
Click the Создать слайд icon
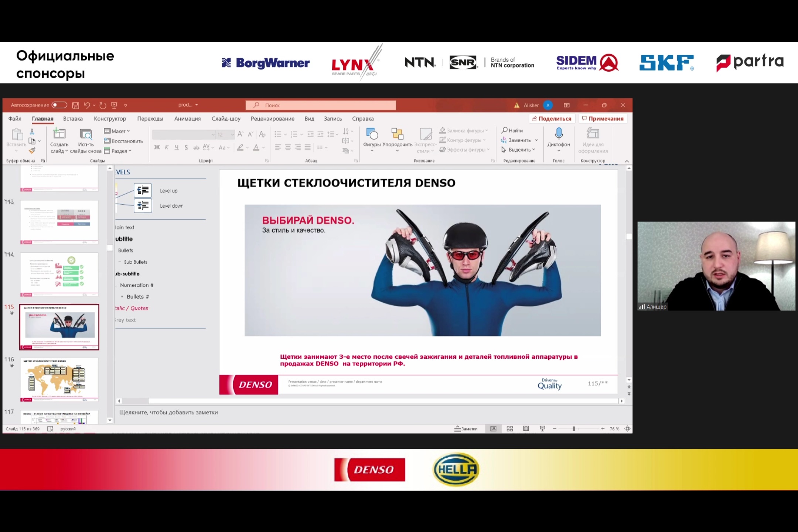[59, 133]
